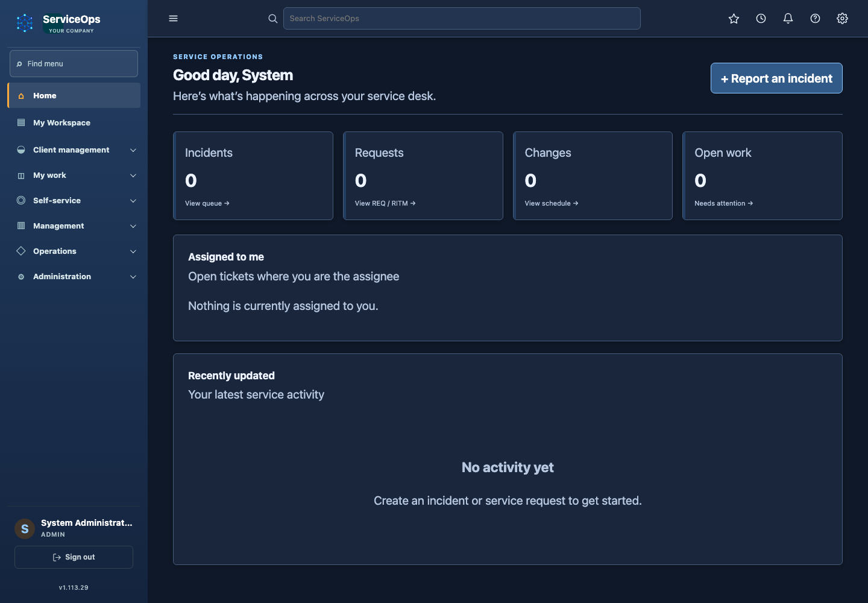Follow the View REQ / RITM link
The image size is (868, 603).
click(x=385, y=203)
